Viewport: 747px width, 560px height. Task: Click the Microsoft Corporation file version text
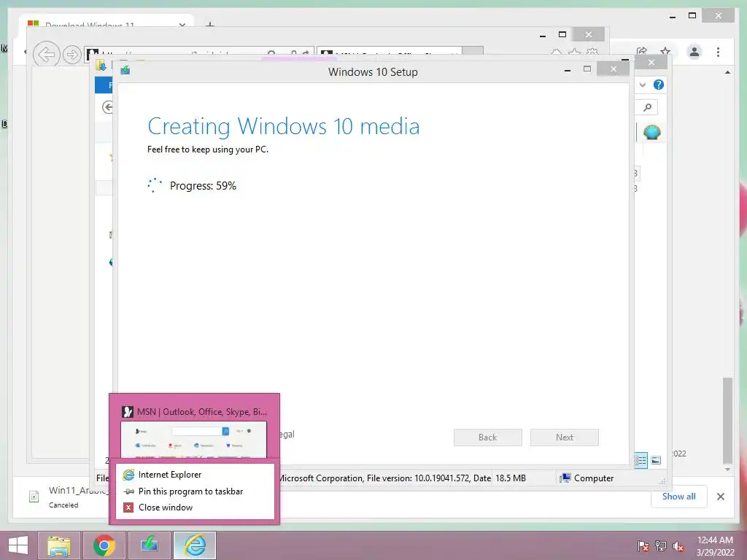click(x=385, y=478)
